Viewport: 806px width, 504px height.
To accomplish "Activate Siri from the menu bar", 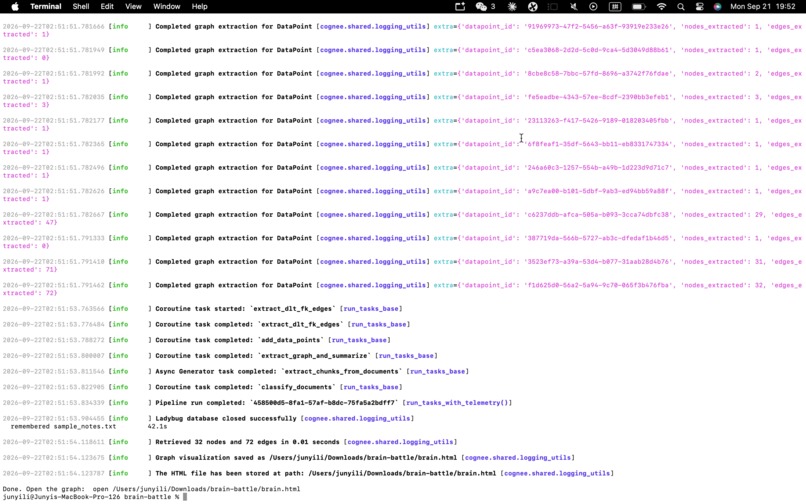I will 718,7.
